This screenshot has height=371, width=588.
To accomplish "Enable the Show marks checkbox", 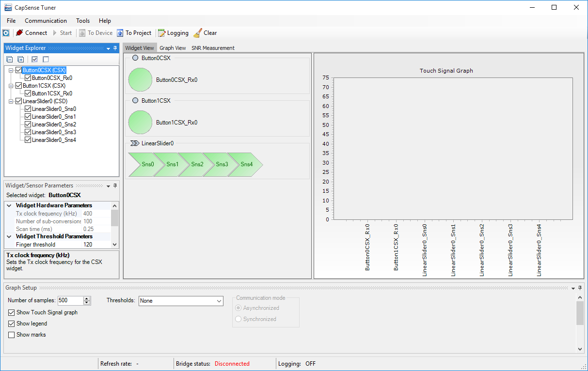I will pyautogui.click(x=12, y=335).
